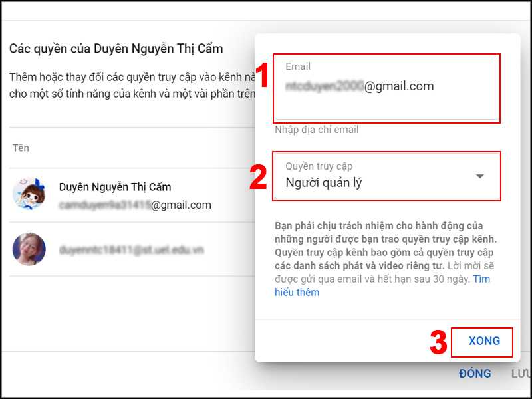Click the cartoon avatar of Duyên Nguyễn Thị Cẩm
The width and height of the screenshot is (532, 399).
[29, 194]
